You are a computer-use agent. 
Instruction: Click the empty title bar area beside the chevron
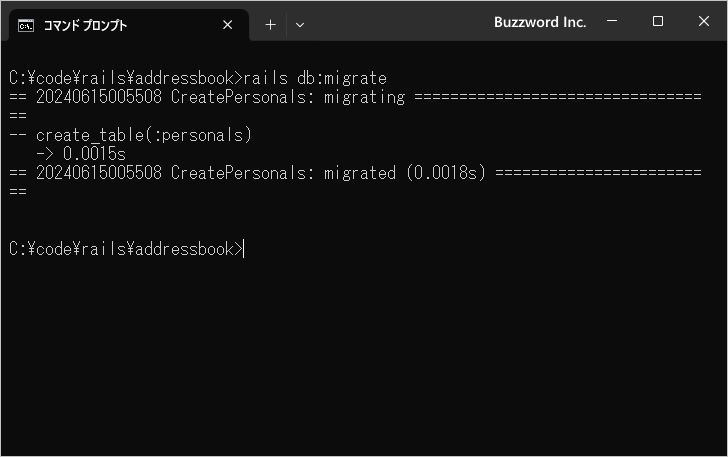(399, 21)
